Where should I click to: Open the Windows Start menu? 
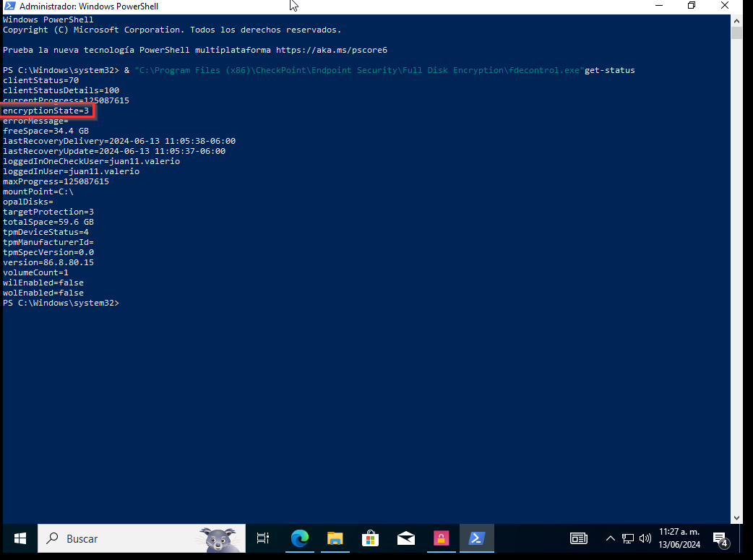(20, 538)
